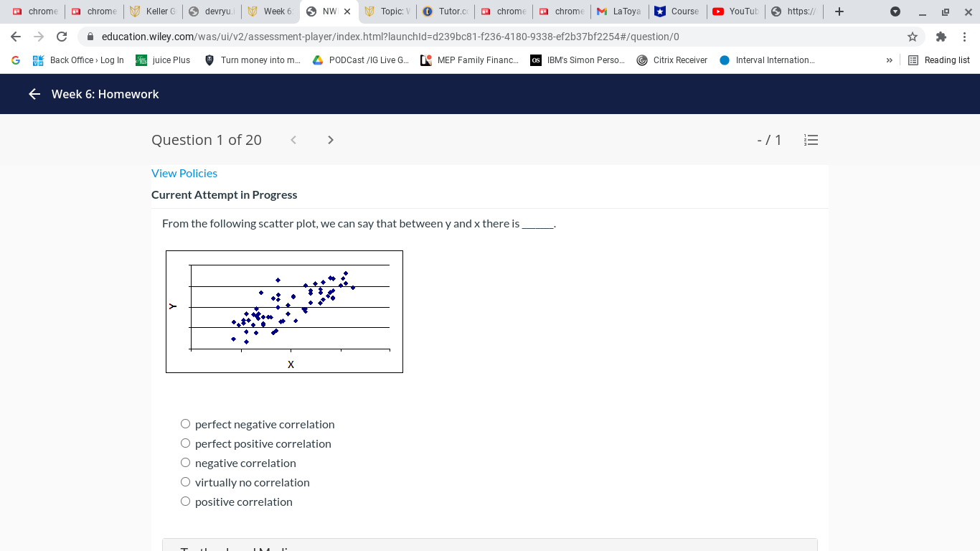Open Citrix Receiver bookmark
Screen dimensions: 980x551
coord(672,60)
